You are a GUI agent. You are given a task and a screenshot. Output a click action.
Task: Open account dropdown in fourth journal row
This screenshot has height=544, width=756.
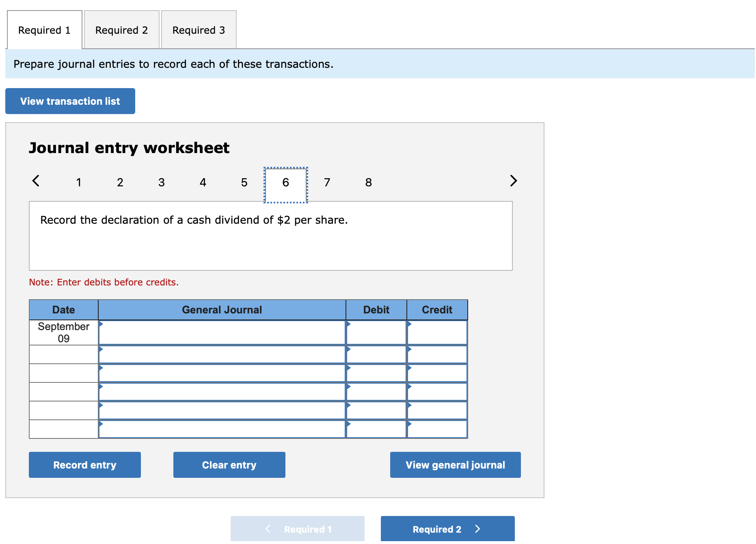pyautogui.click(x=222, y=392)
